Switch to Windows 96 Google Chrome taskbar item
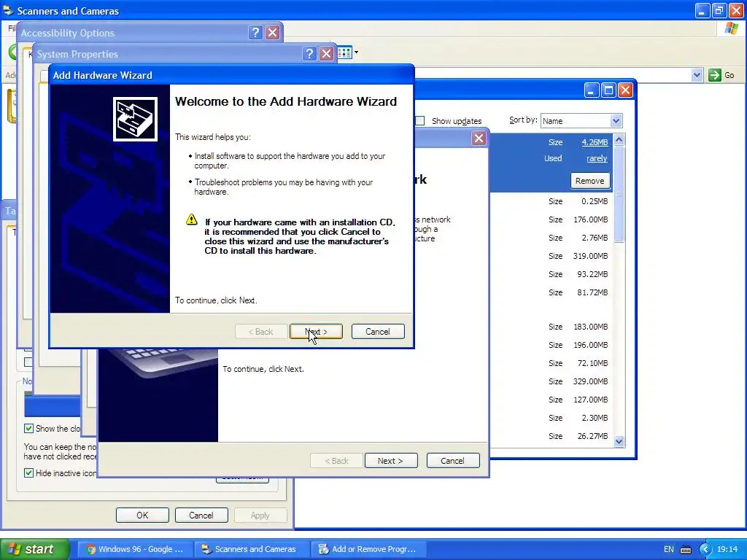This screenshot has width=747, height=560. click(x=136, y=549)
